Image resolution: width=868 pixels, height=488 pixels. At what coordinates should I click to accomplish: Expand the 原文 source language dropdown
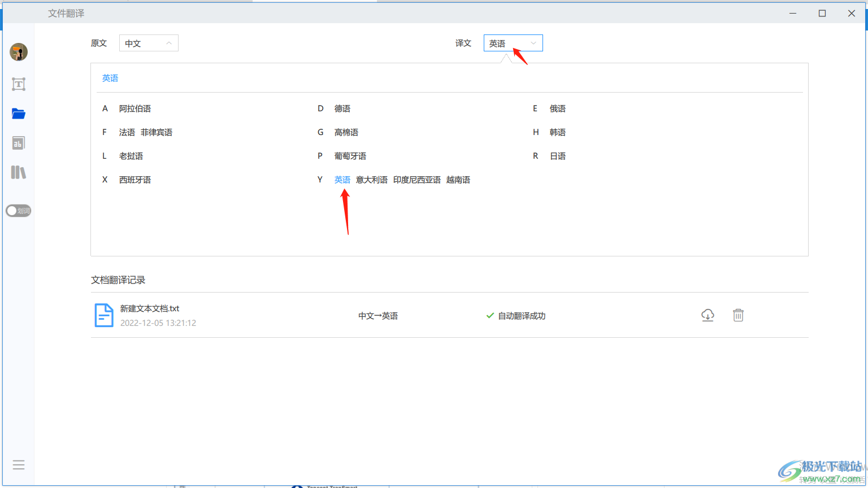149,43
